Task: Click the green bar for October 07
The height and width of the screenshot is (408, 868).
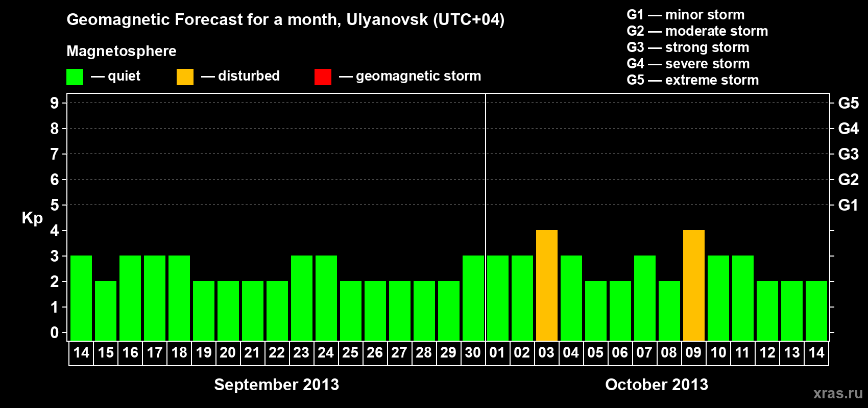Action: coord(645,298)
